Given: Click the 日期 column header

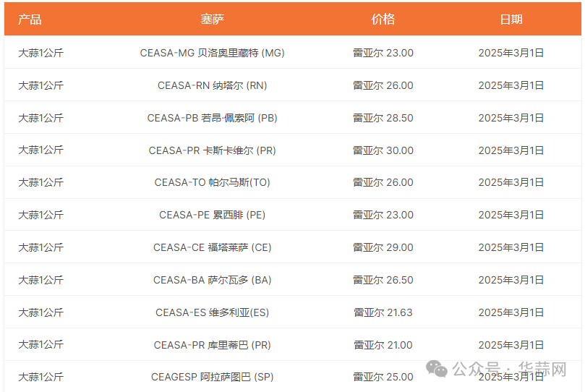Looking at the screenshot, I should click(511, 19).
